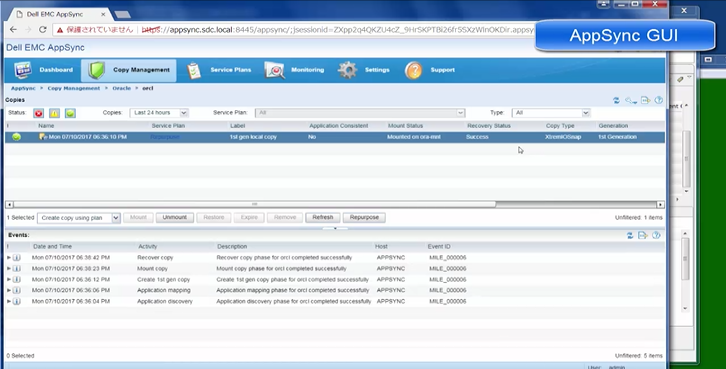Click the green status icon on the copy row
Viewport: 726px width, 369px height.
17,137
